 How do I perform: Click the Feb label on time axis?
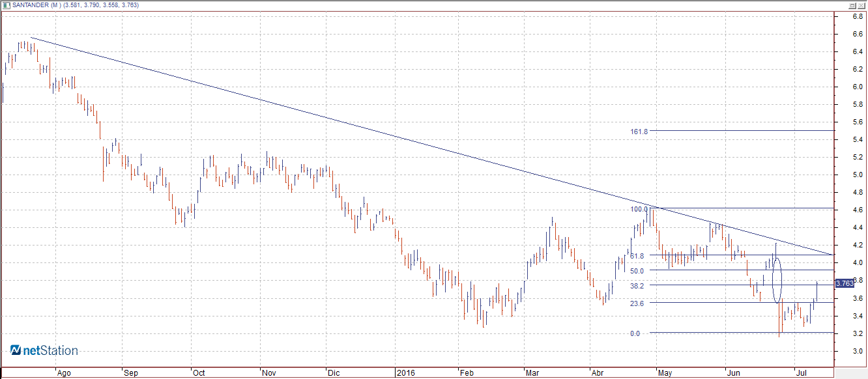click(x=467, y=374)
